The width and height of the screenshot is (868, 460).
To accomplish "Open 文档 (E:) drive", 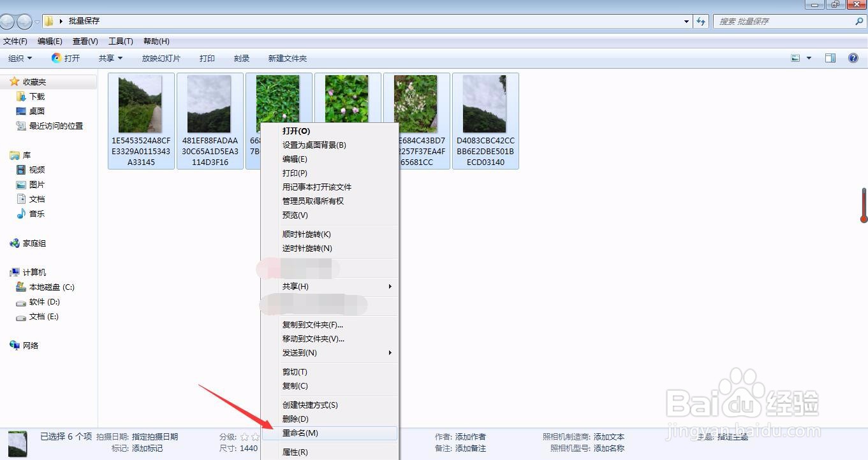I will (44, 317).
